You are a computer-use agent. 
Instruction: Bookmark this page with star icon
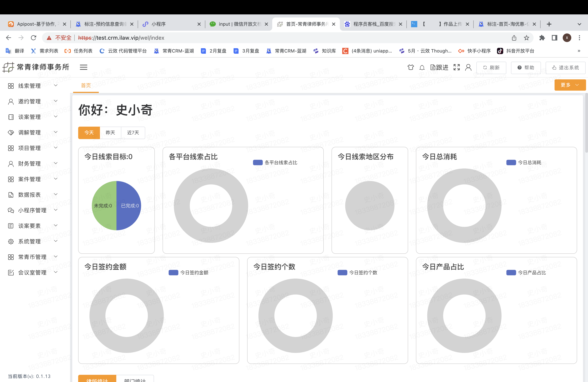pos(527,38)
